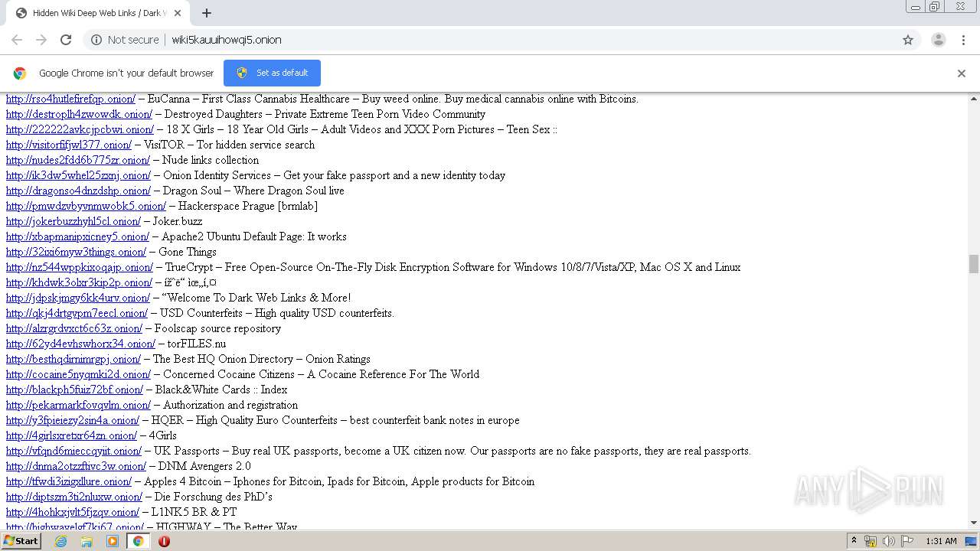This screenshot has height=551, width=980.
Task: View site information via Not secure icon
Action: pyautogui.click(x=96, y=40)
